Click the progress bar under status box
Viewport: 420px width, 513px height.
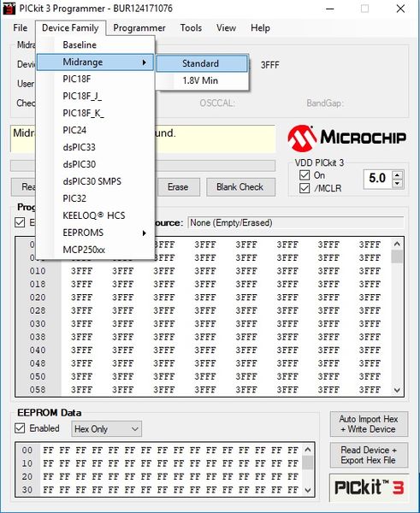(x=215, y=166)
